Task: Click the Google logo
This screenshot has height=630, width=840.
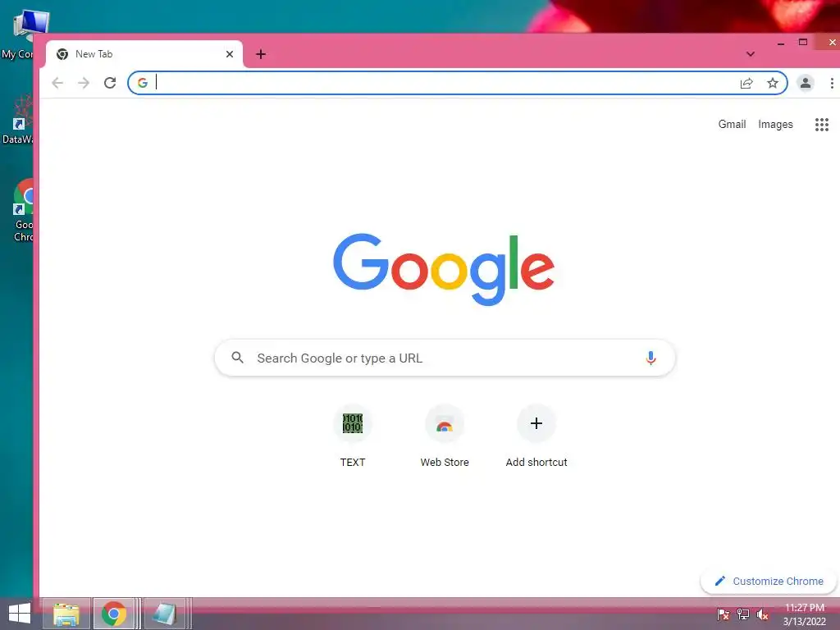Action: pos(444,269)
